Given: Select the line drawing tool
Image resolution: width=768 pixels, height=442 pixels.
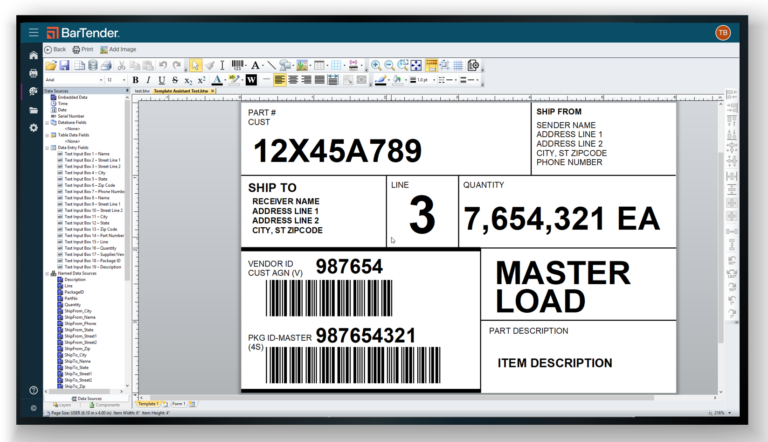Looking at the screenshot, I should 271,65.
